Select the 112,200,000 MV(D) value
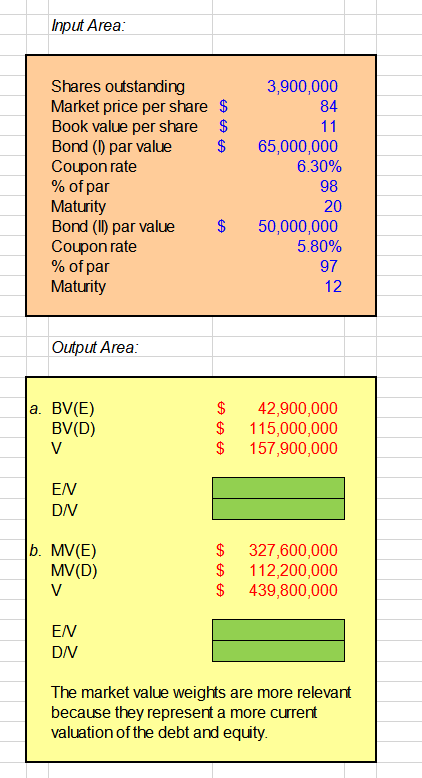The width and height of the screenshot is (422, 778). (294, 570)
